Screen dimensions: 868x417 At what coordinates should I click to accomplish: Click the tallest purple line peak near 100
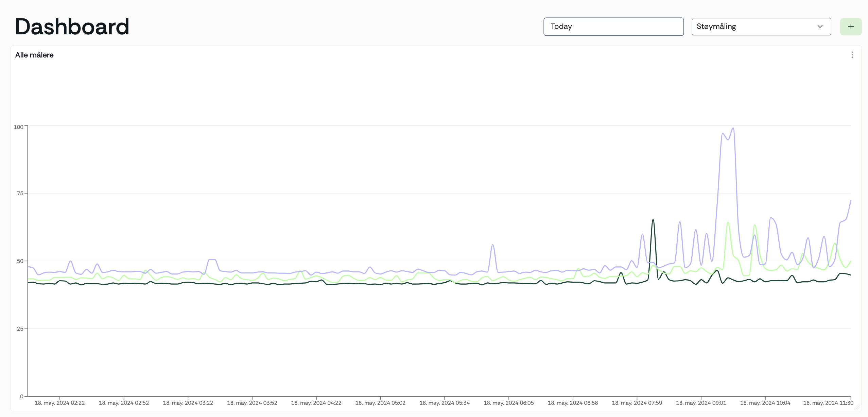(733, 128)
